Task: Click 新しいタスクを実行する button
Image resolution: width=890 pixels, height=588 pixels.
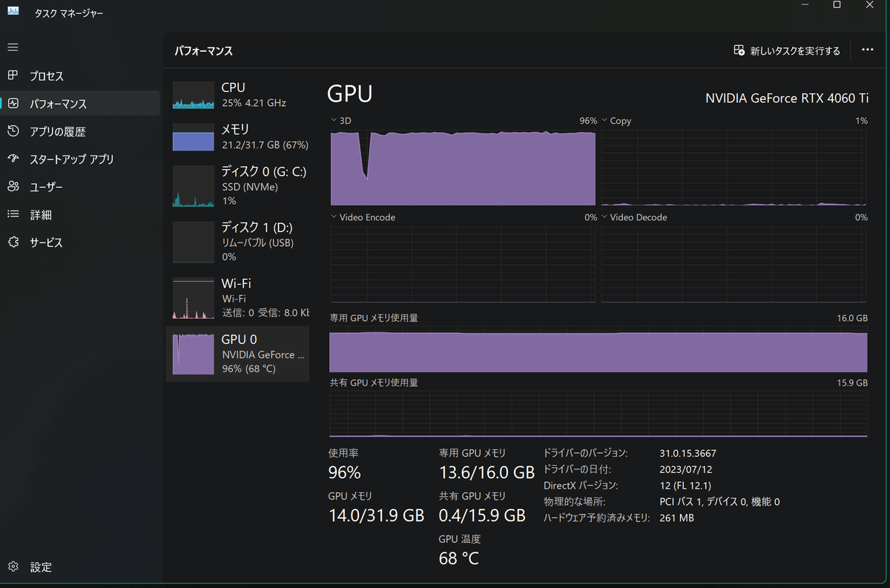Action: pos(787,50)
